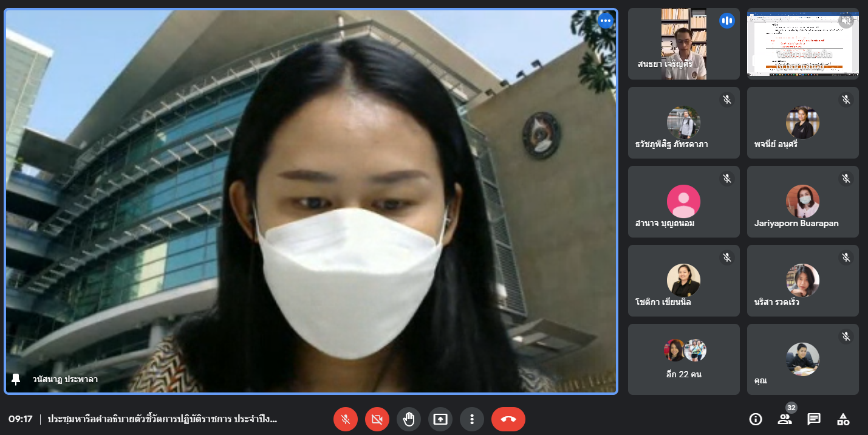868x435 pixels.
Task: Select the โชติกา เขียนนิล participant tile
Action: pos(683,281)
